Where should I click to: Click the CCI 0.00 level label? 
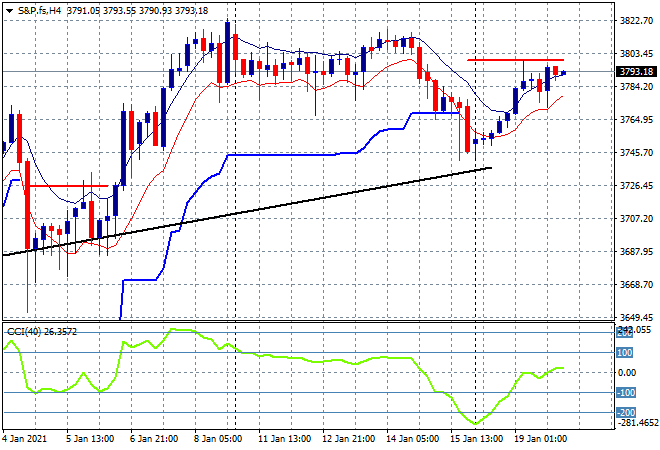tap(627, 373)
